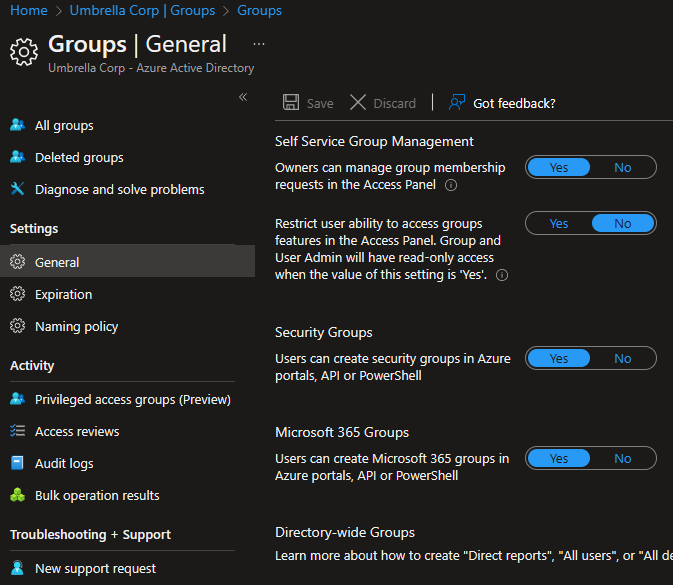Click the Diagnose and solve problems wrench icon
Viewport: 673px width, 585px height.
pos(17,189)
